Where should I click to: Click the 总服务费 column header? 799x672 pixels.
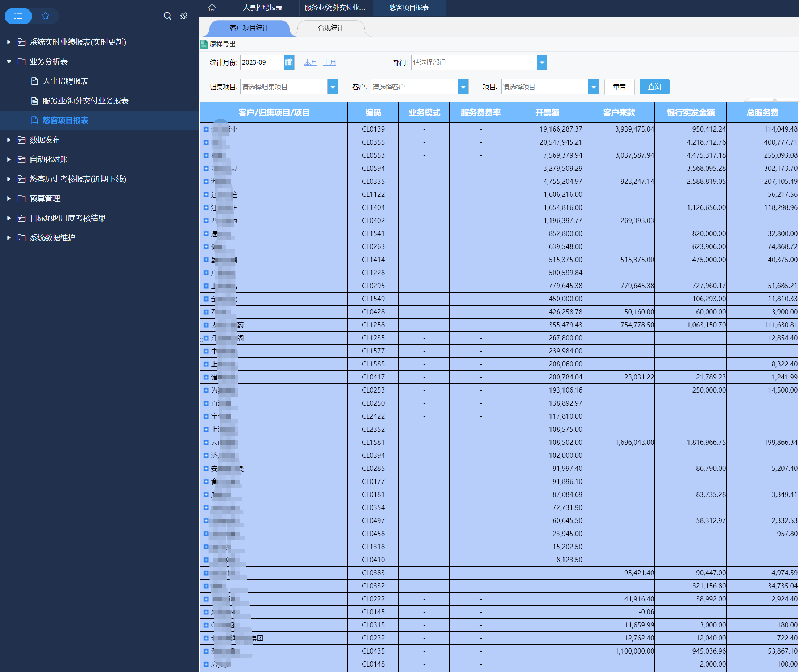coord(762,113)
